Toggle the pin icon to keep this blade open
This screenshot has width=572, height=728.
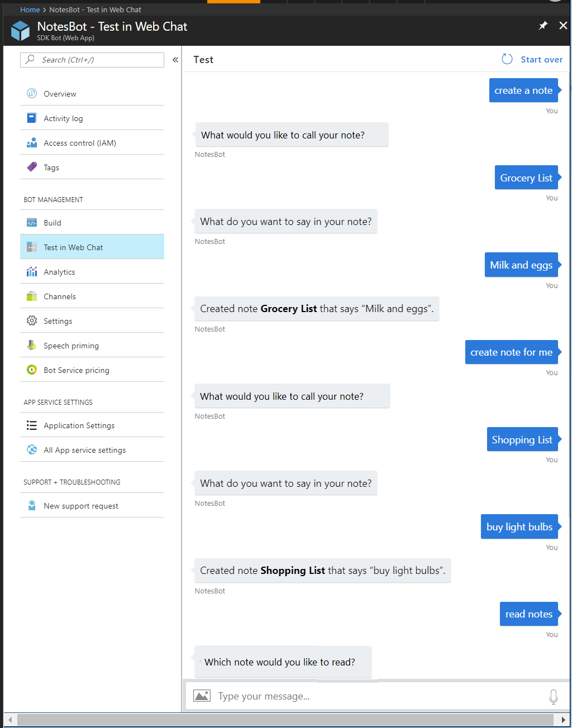click(542, 25)
